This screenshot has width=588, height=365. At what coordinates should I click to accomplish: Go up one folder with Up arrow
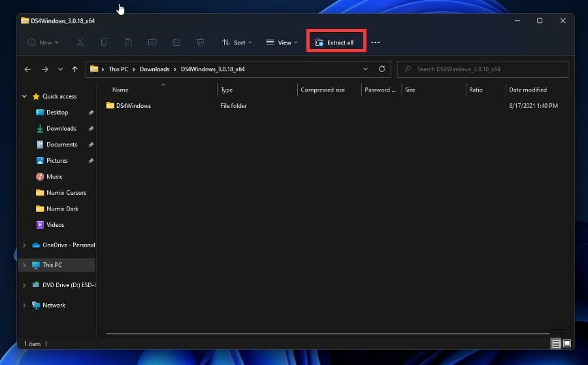75,69
